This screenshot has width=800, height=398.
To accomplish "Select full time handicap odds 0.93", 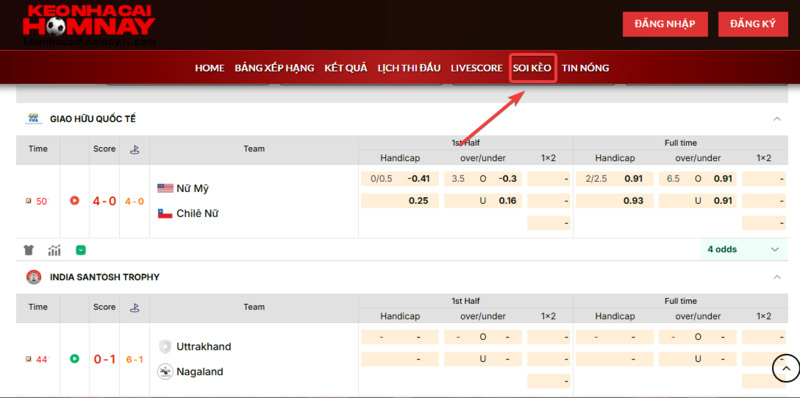I will [x=633, y=201].
